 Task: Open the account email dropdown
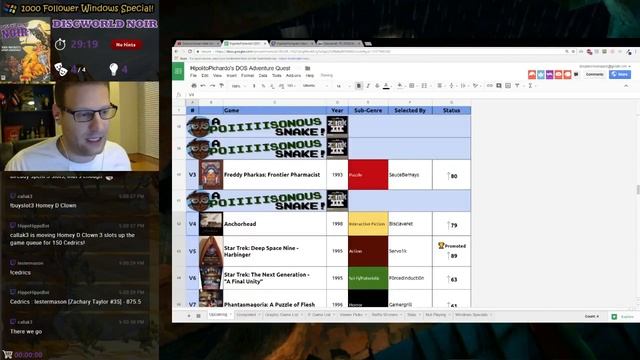[x=604, y=66]
